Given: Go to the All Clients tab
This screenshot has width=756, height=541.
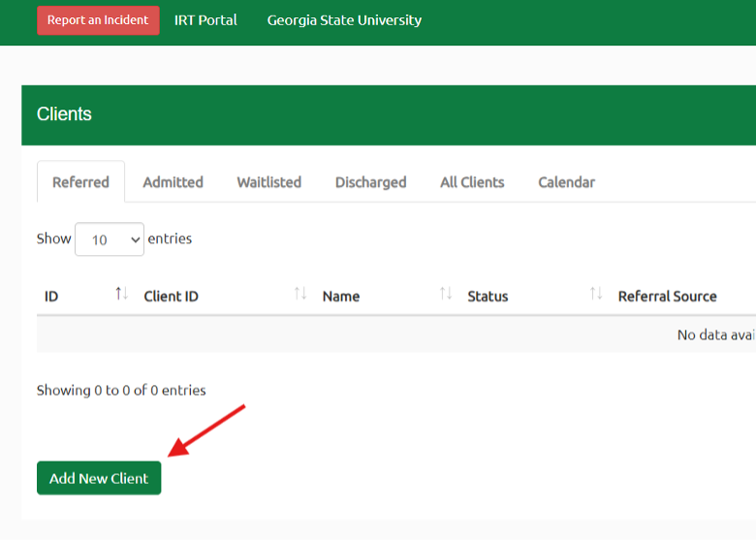Looking at the screenshot, I should [x=472, y=182].
